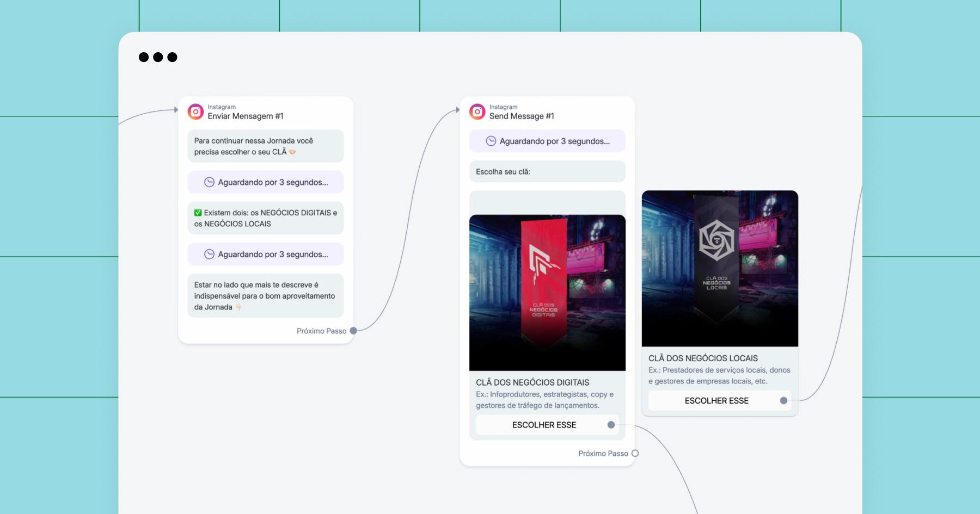The width and height of the screenshot is (980, 514).
Task: Click the 'CLÃ DOS NEGÓCIOS DIGITAIS' card title
Action: tap(532, 382)
